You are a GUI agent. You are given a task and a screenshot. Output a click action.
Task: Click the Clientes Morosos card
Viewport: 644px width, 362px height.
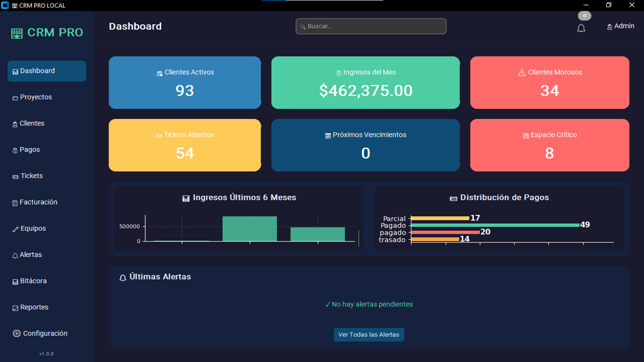coord(549,82)
